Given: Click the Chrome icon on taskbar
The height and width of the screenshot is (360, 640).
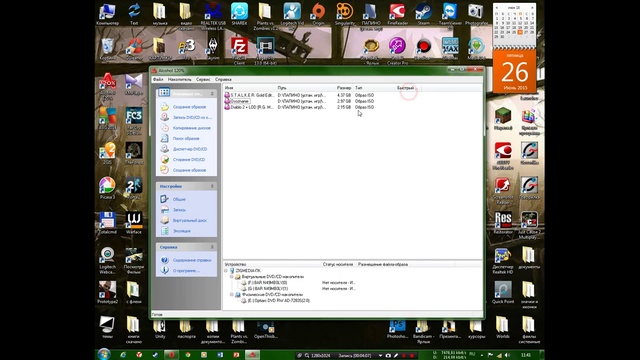Looking at the screenshot, I should 188,355.
